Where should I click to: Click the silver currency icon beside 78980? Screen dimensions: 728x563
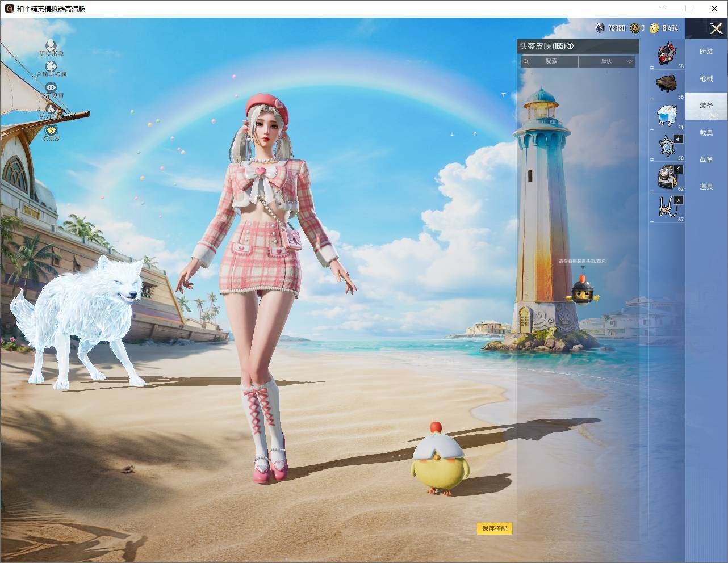pos(601,27)
